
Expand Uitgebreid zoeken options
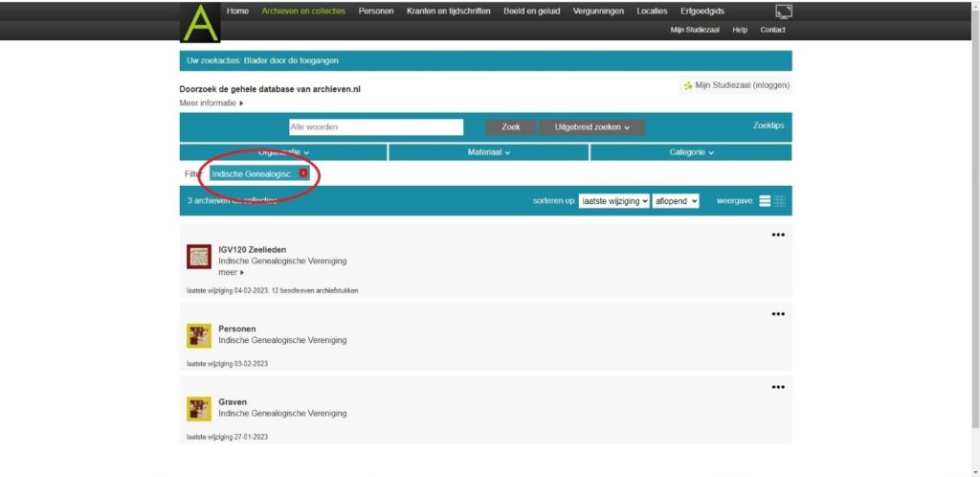(591, 126)
